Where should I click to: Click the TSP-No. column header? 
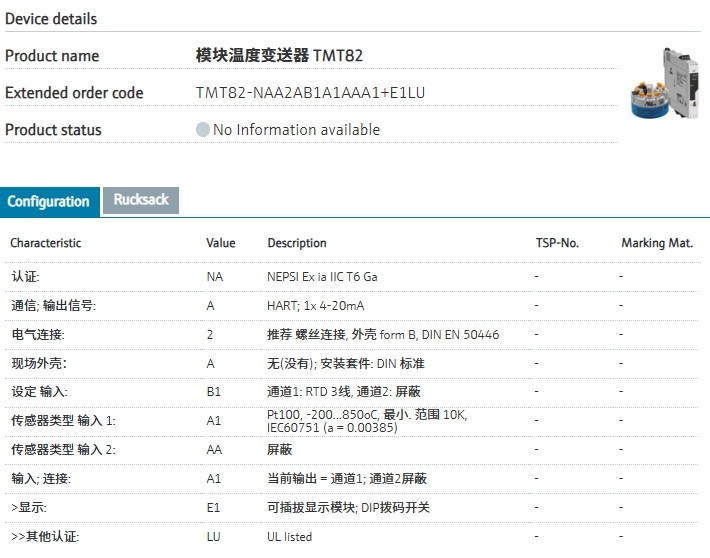[557, 243]
